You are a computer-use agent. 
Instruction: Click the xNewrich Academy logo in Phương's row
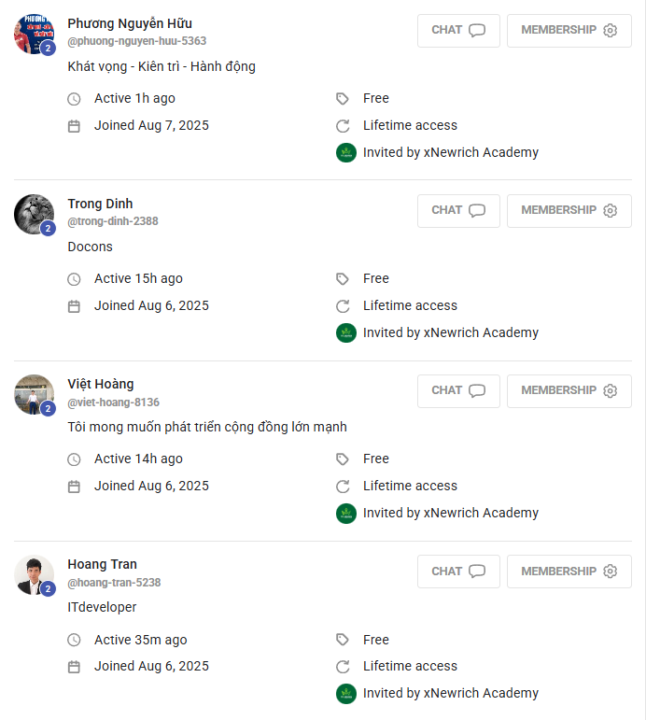(x=346, y=153)
